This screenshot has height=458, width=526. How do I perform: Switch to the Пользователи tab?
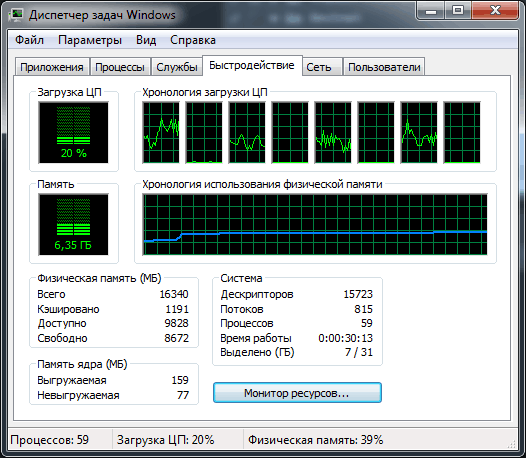(384, 67)
